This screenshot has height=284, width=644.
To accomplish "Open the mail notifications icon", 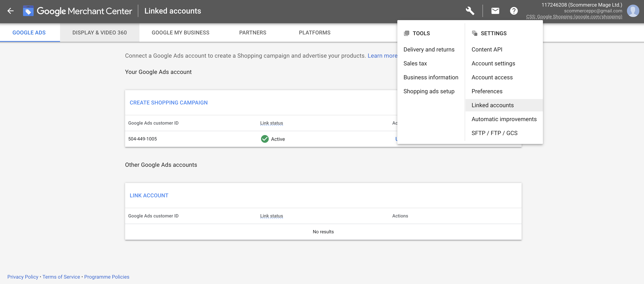I will (495, 11).
